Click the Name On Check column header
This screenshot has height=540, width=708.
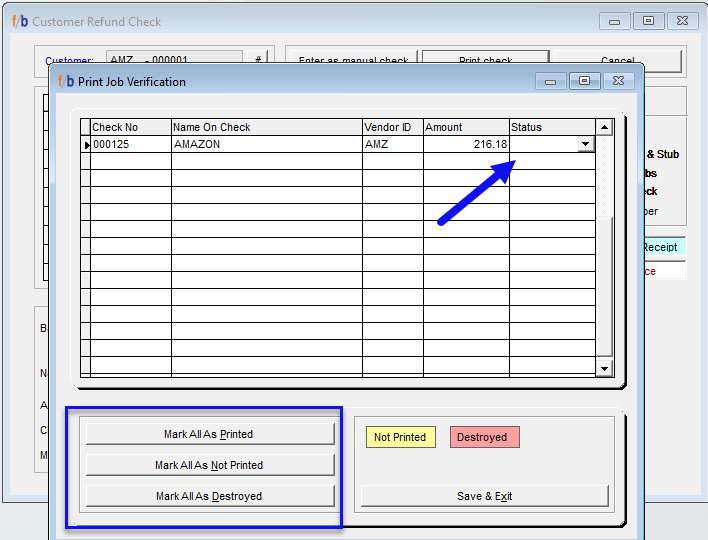[x=265, y=127]
